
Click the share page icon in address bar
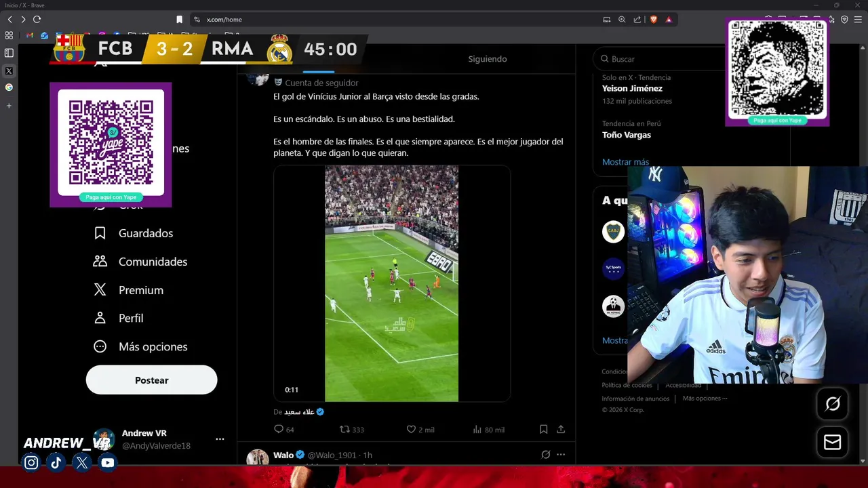[637, 20]
